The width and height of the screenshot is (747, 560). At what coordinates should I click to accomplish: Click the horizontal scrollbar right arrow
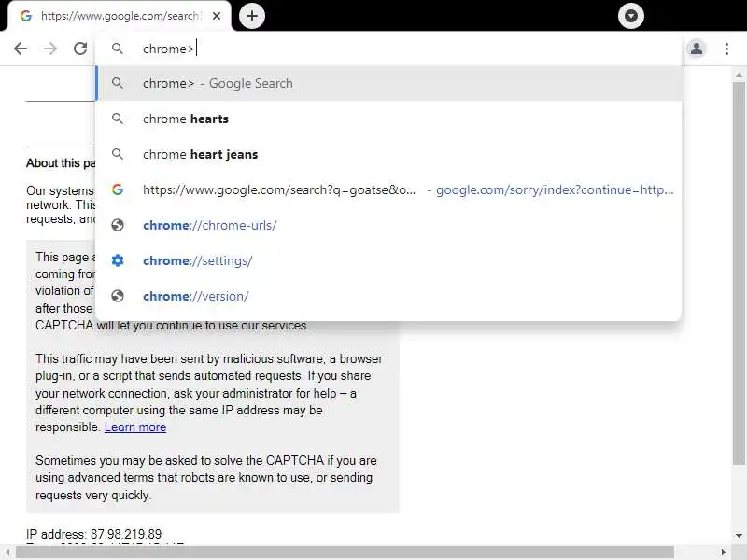(723, 553)
